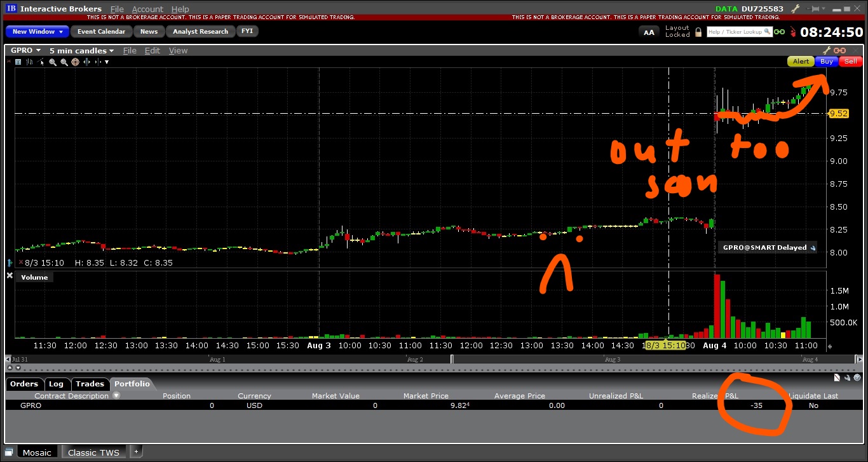This screenshot has width=868, height=462.
Task: Open the 5 min candles dropdown
Action: tap(81, 50)
